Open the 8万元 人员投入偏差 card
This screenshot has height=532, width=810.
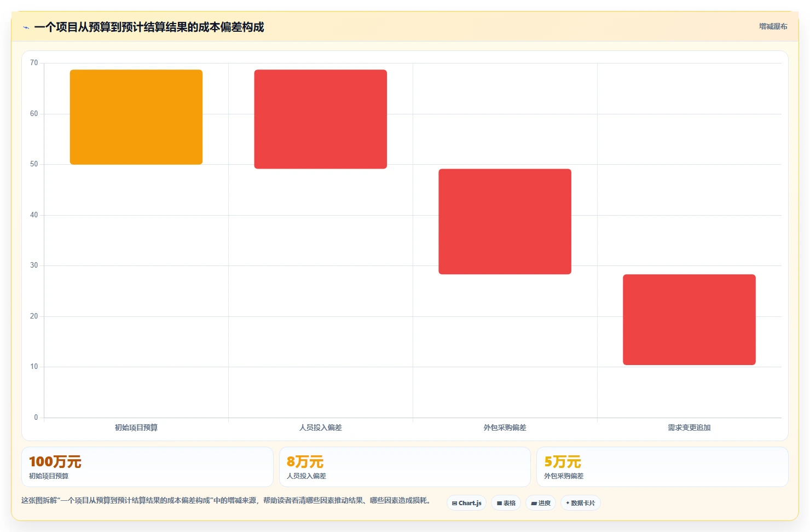click(x=405, y=467)
